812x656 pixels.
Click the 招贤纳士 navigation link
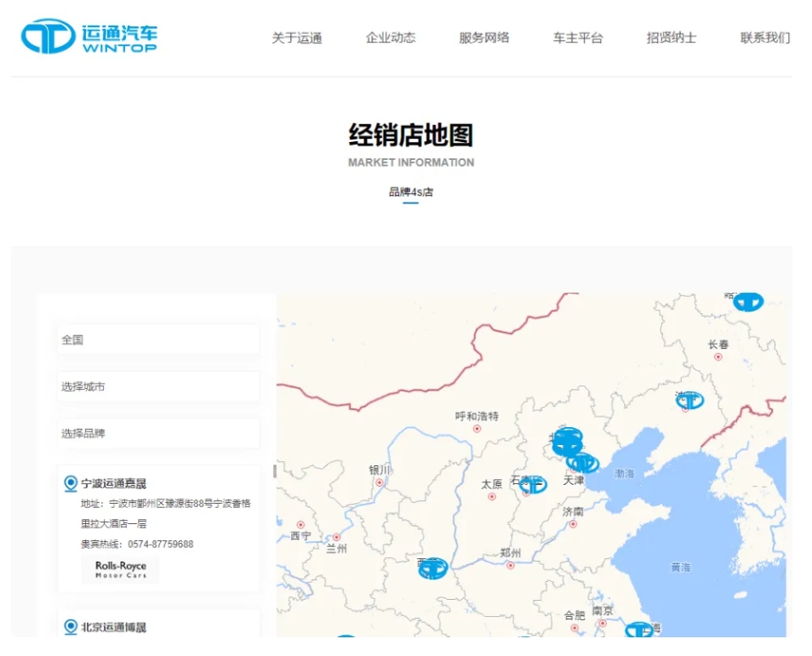point(672,37)
